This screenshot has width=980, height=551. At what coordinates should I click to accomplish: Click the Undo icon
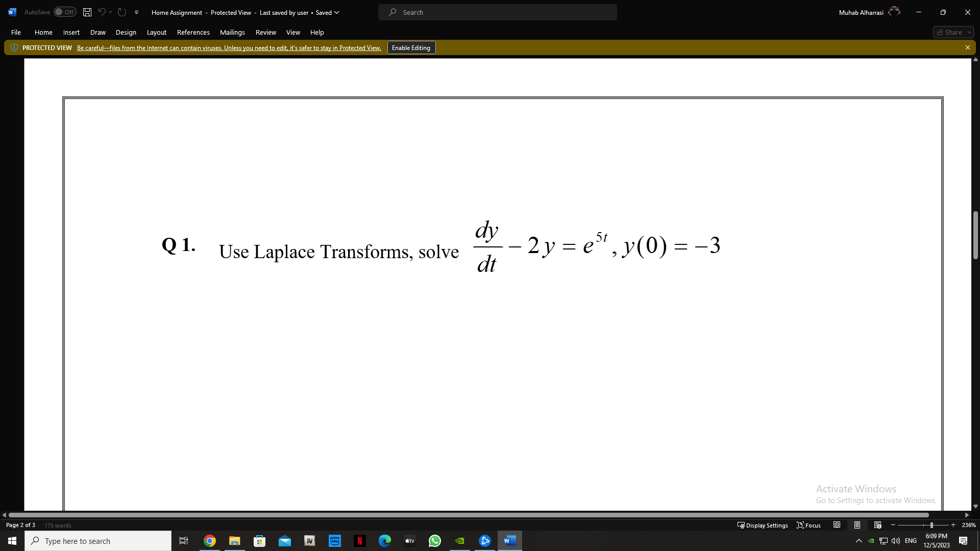click(x=102, y=12)
